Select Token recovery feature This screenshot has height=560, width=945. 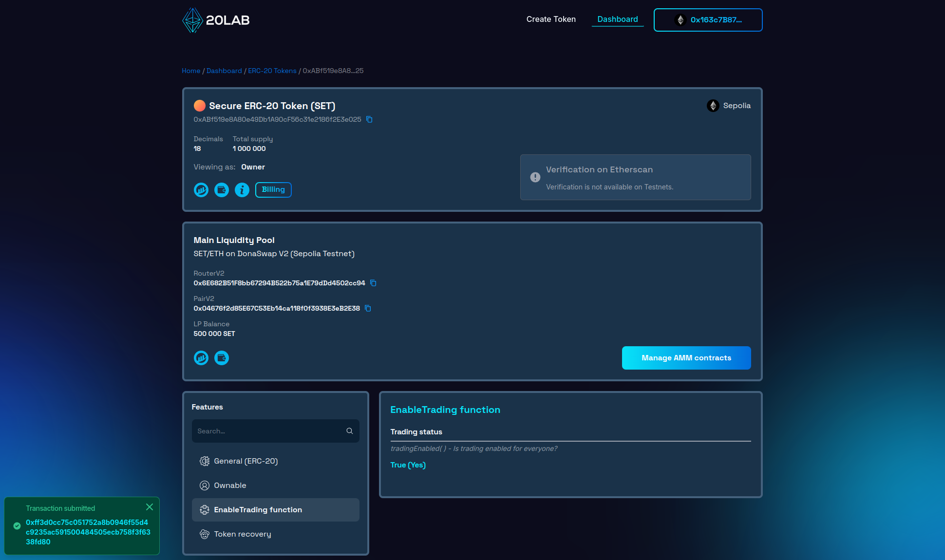242,534
